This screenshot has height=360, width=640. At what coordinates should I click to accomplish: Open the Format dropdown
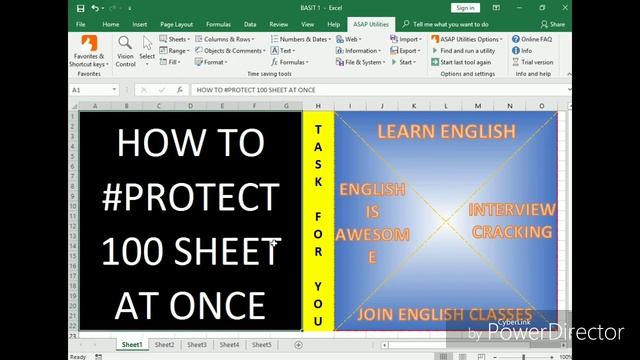211,62
